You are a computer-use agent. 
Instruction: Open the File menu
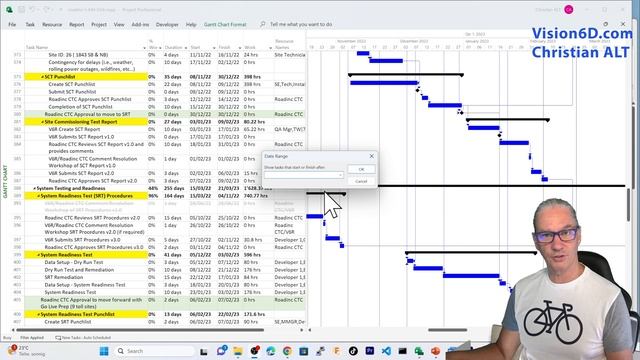click(12, 24)
